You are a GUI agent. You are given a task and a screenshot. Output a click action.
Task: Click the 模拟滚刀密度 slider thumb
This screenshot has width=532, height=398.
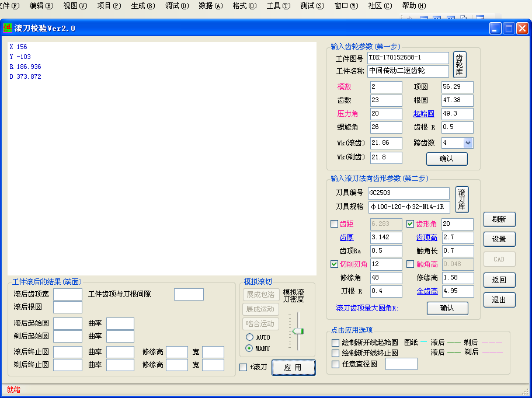[298, 331]
